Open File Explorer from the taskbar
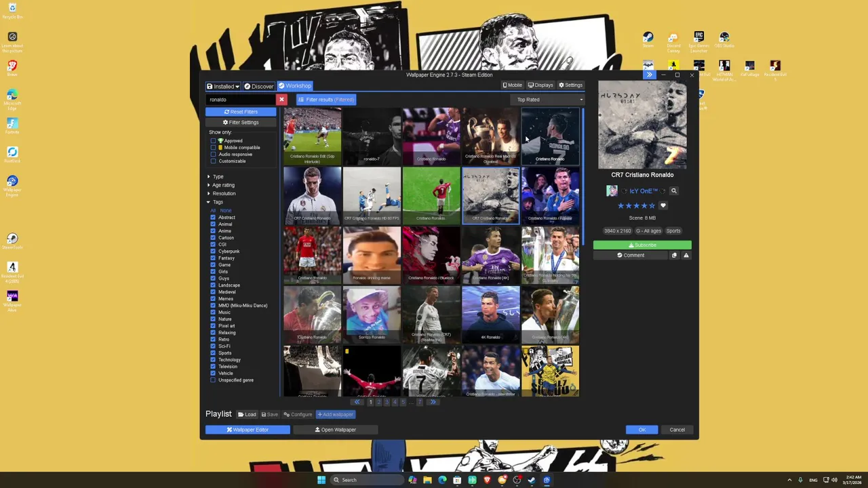Screen dimensions: 868x488 pyautogui.click(x=427, y=480)
